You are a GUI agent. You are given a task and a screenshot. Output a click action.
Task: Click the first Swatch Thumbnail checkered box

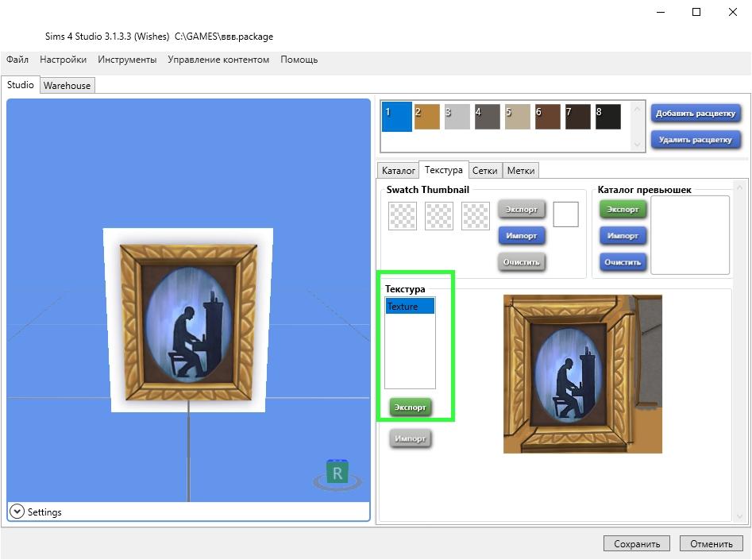tap(402, 215)
